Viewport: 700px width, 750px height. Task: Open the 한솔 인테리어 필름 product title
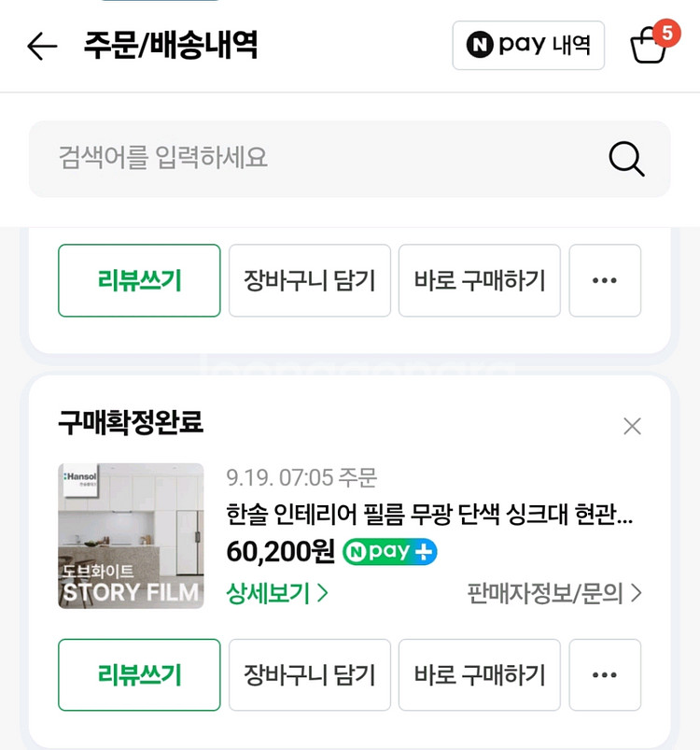click(429, 515)
